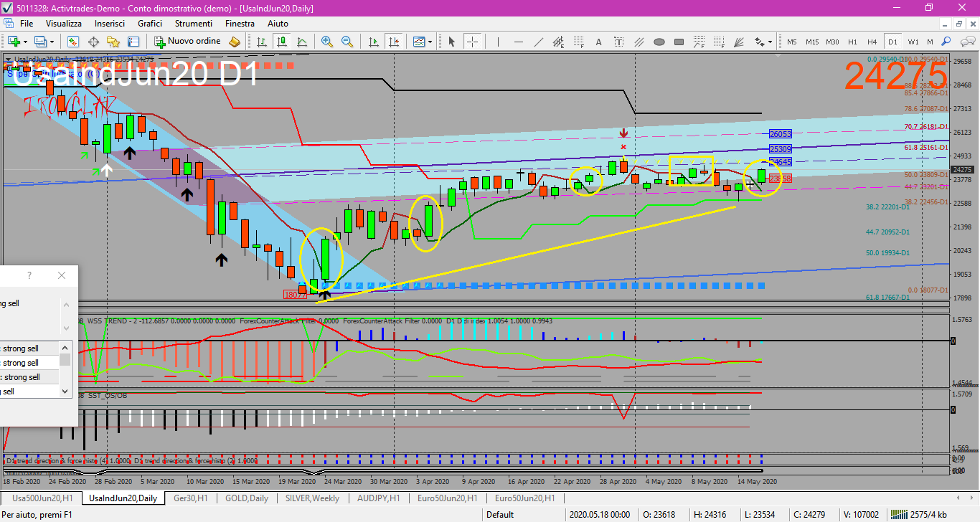Click the Nuovo ordine button

[x=187, y=41]
